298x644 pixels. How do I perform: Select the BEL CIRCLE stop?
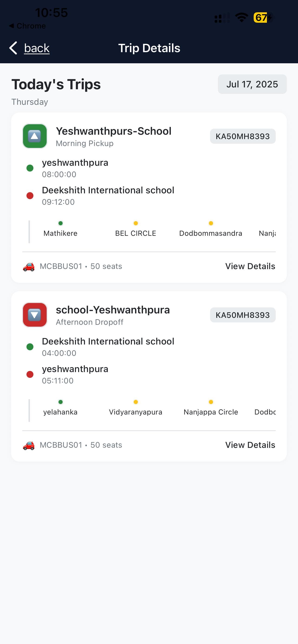(136, 233)
